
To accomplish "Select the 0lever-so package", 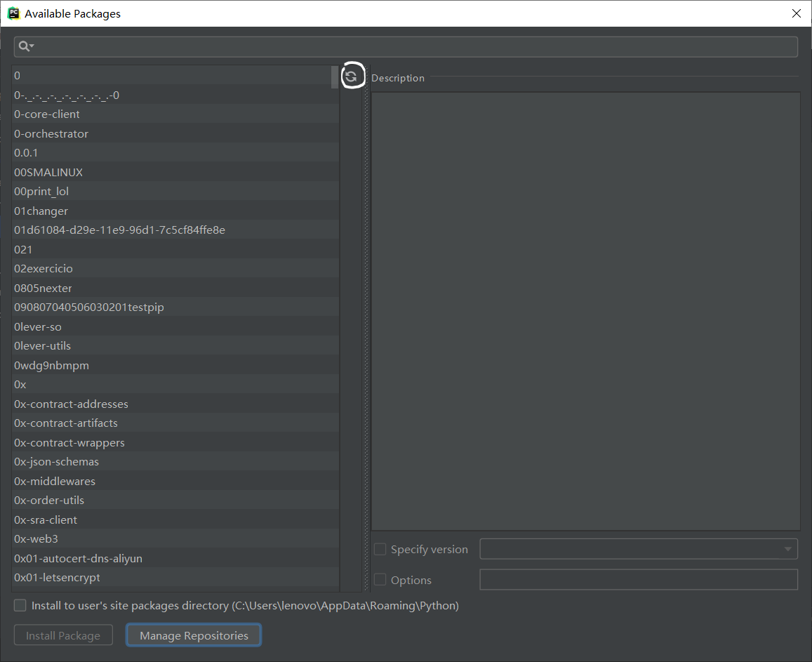I will tap(175, 326).
